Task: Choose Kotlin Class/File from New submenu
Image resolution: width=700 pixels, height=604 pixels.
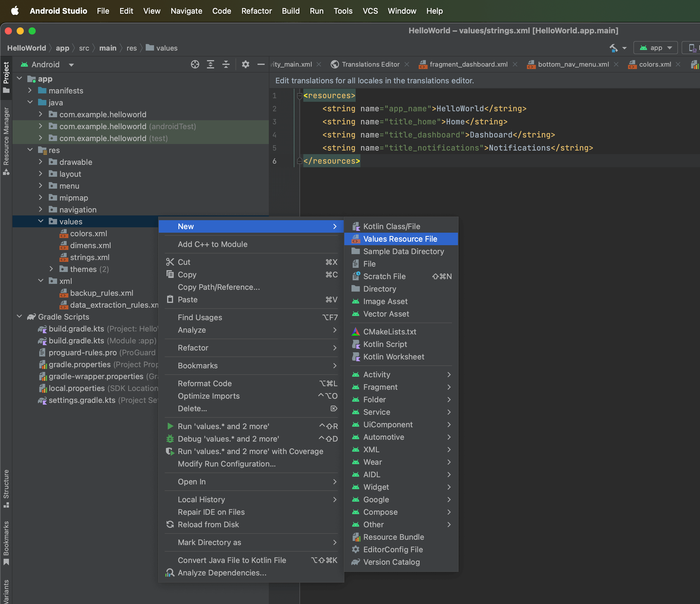Action: pos(401,226)
